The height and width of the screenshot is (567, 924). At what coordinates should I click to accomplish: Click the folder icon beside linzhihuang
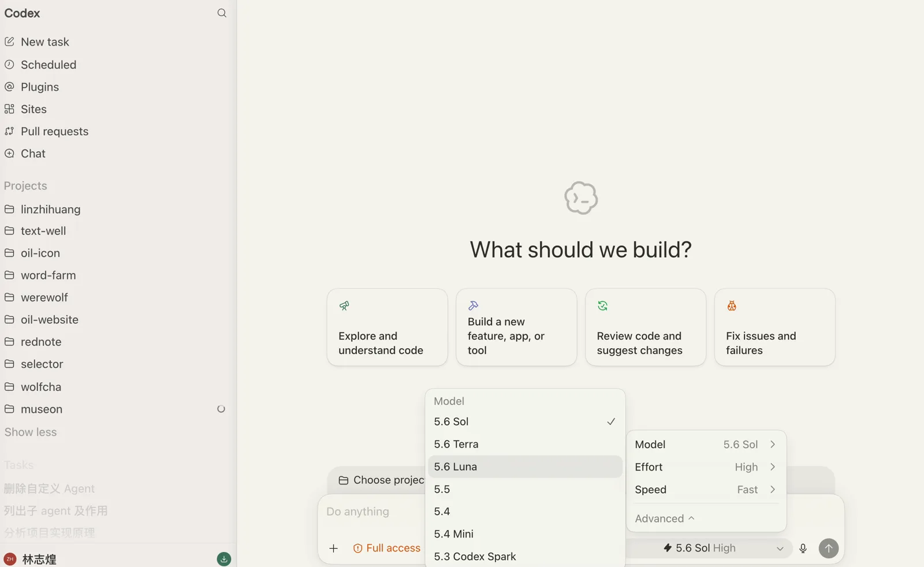9,209
